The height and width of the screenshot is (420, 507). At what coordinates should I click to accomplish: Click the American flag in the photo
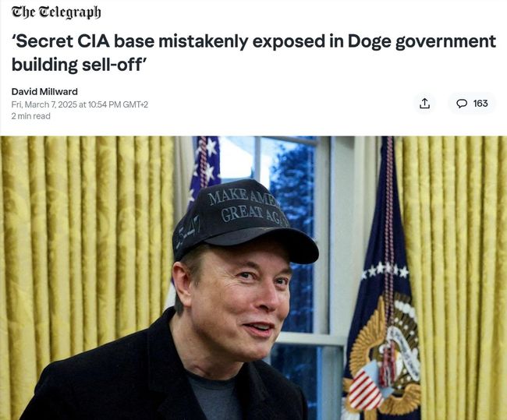(x=200, y=168)
